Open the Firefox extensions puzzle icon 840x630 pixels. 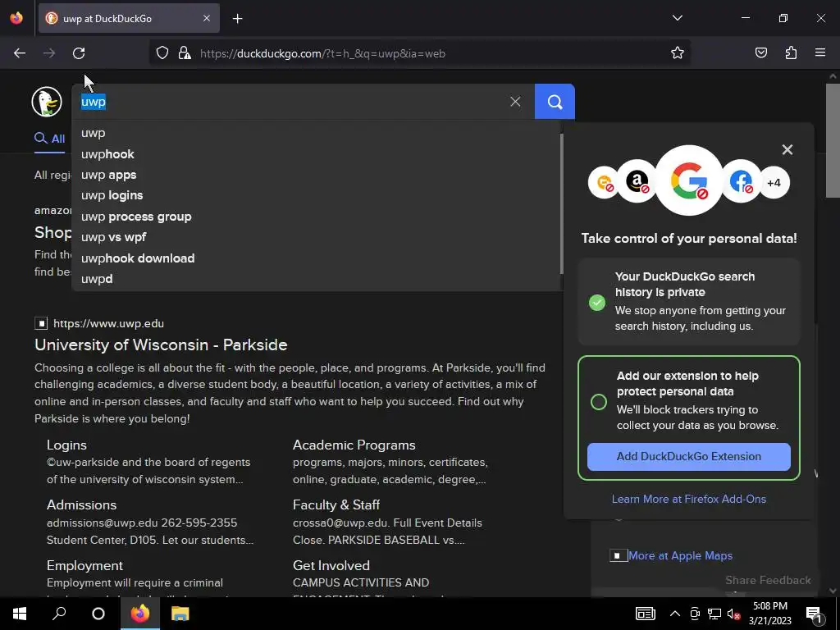tap(791, 53)
